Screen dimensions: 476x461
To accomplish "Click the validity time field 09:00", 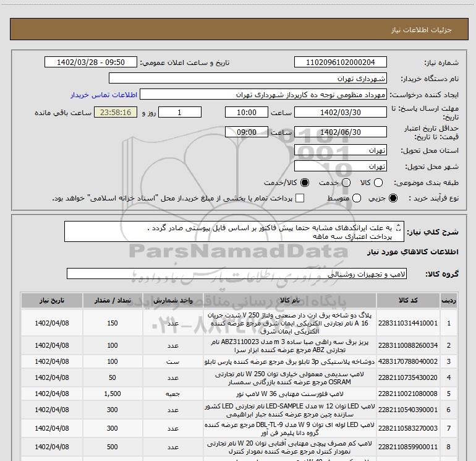I will coord(247,132).
